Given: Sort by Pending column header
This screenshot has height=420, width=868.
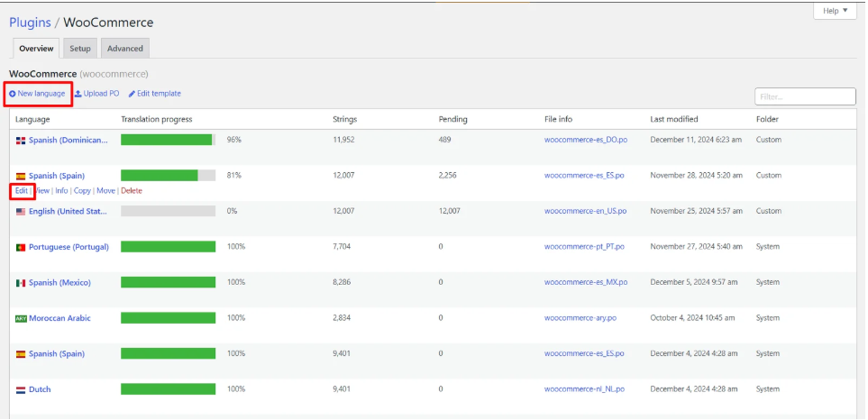Looking at the screenshot, I should [x=452, y=120].
